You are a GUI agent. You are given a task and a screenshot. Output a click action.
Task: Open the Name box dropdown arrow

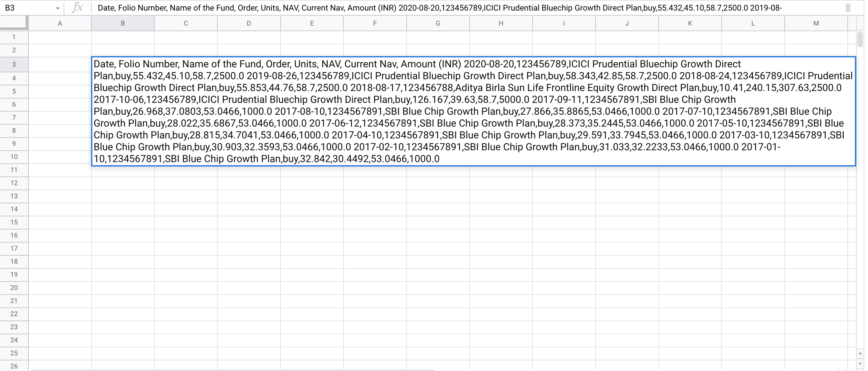coord(58,8)
